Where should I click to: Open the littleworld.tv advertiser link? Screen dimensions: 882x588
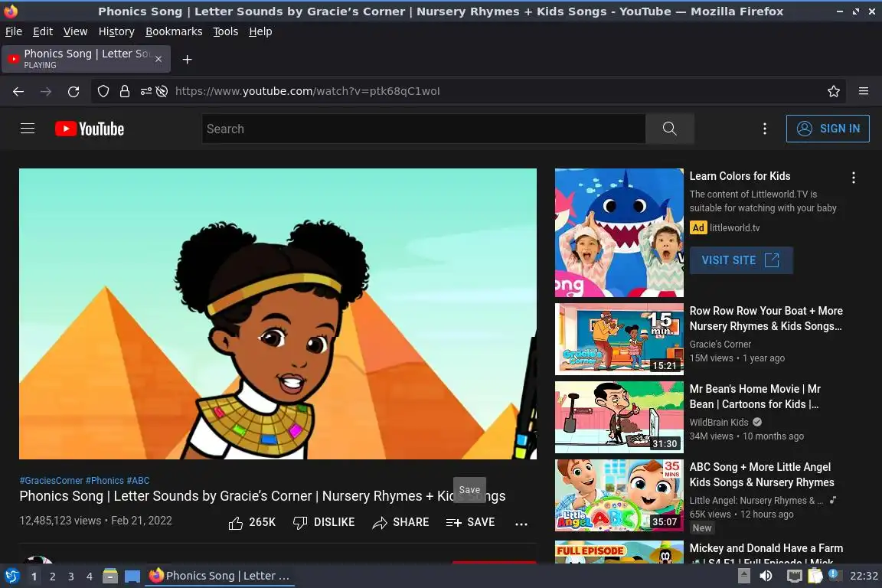[734, 228]
